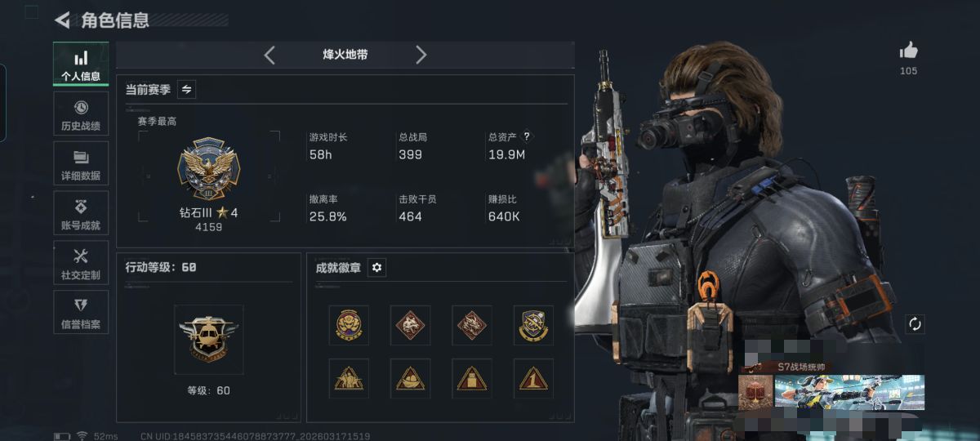Open the 详细数据 tab
980x441 pixels.
(81, 163)
